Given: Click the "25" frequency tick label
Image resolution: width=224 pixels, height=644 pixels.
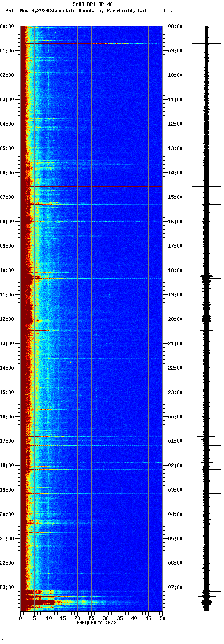Looking at the screenshot, I should pyautogui.click(x=91, y=618).
